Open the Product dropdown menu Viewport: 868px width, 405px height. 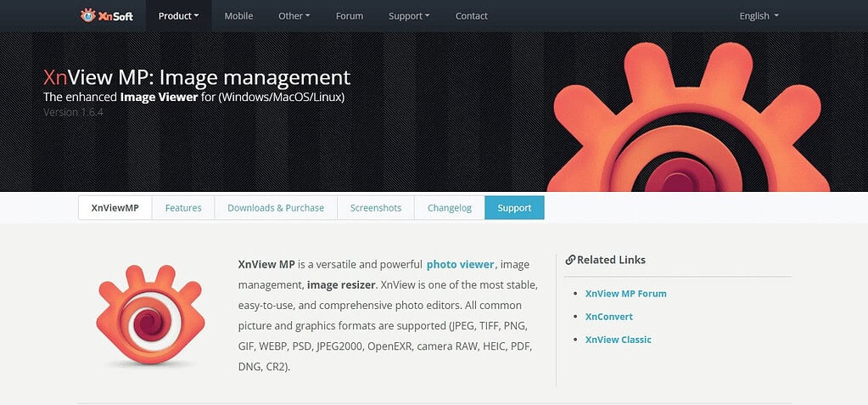(x=178, y=16)
